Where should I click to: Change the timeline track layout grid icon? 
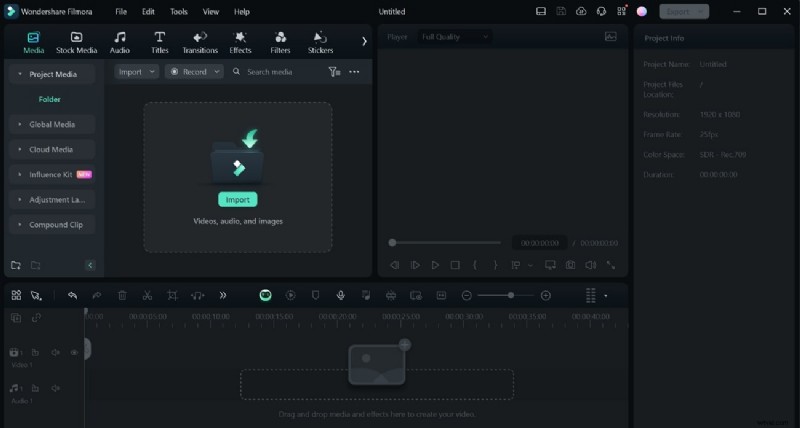click(591, 295)
